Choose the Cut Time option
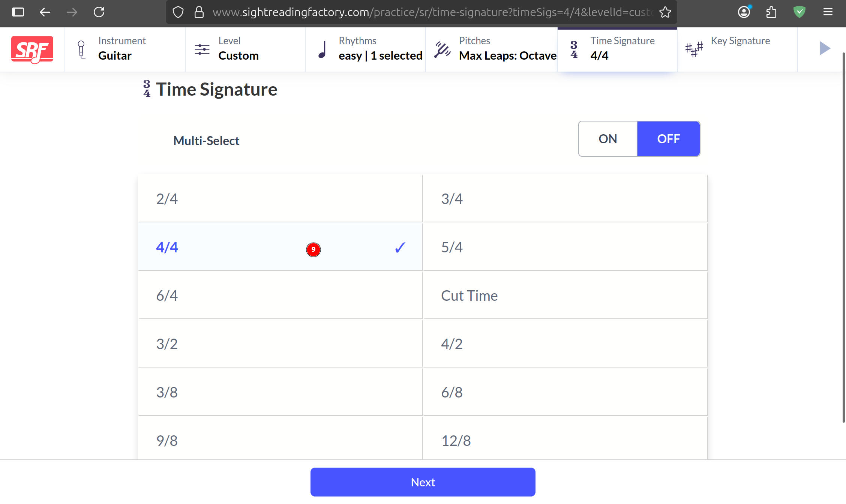Viewport: 846px width, 504px height. point(565,295)
